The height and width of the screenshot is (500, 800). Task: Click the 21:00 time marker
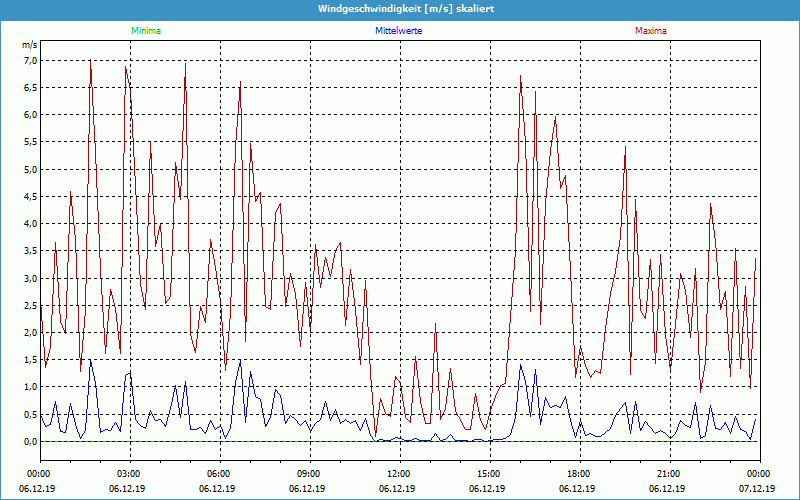669,474
